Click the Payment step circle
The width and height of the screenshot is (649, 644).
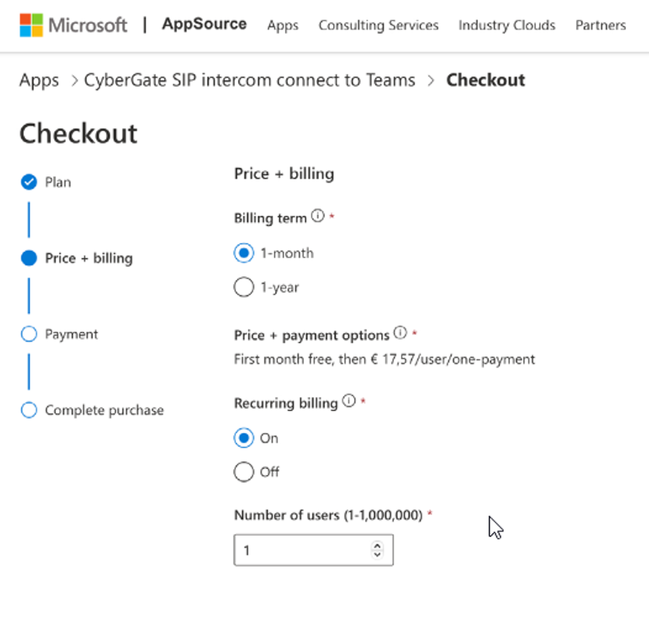29,334
